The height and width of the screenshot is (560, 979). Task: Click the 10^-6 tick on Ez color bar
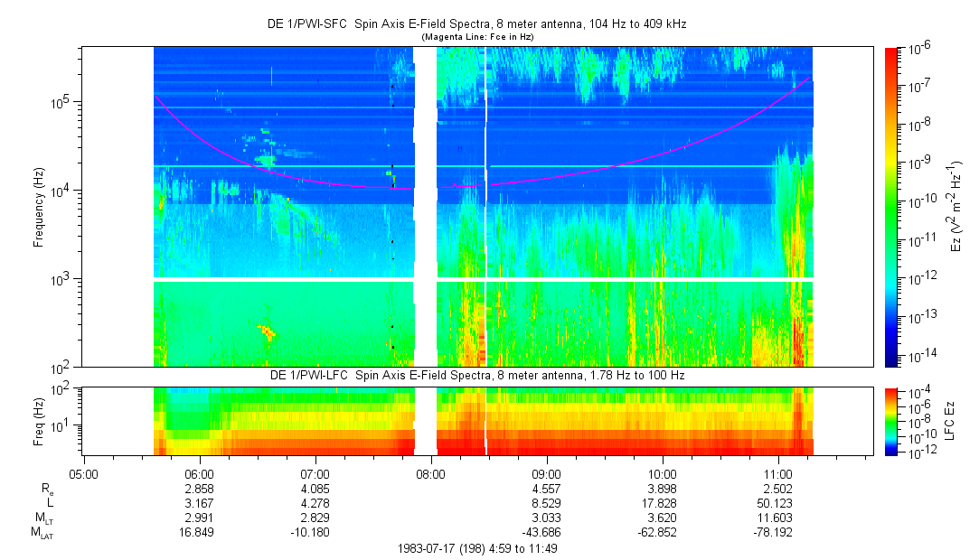[x=919, y=49]
